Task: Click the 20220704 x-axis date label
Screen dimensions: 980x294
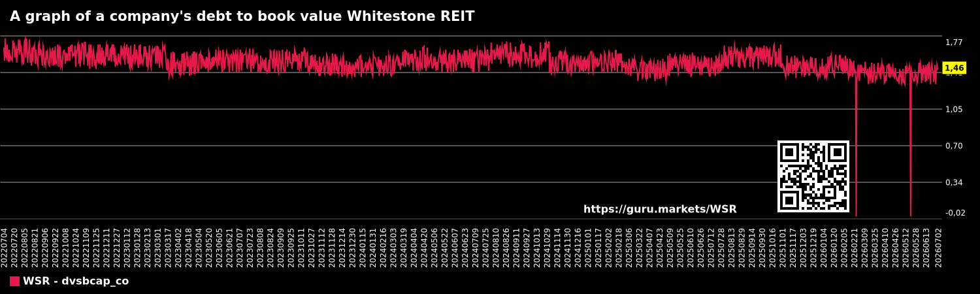Action: click(x=5, y=247)
